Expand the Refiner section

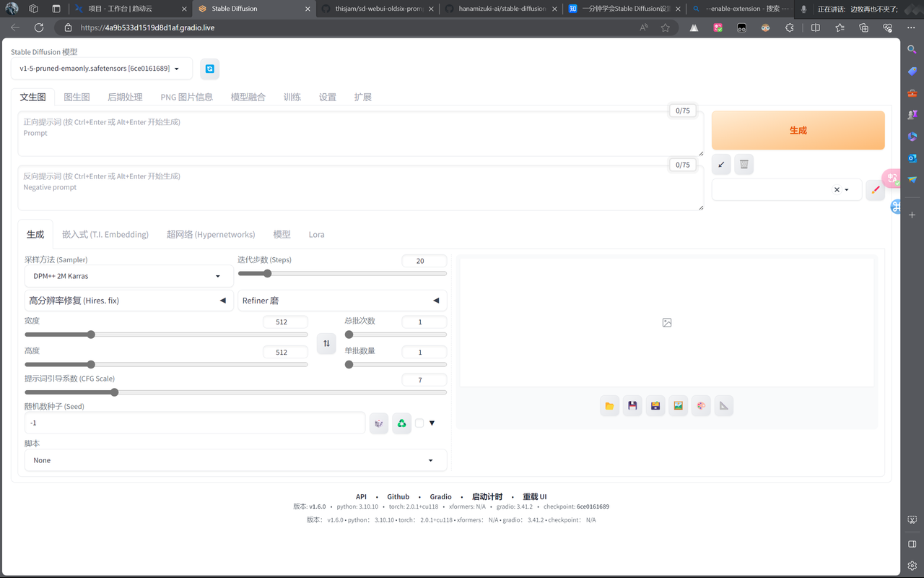click(x=342, y=301)
